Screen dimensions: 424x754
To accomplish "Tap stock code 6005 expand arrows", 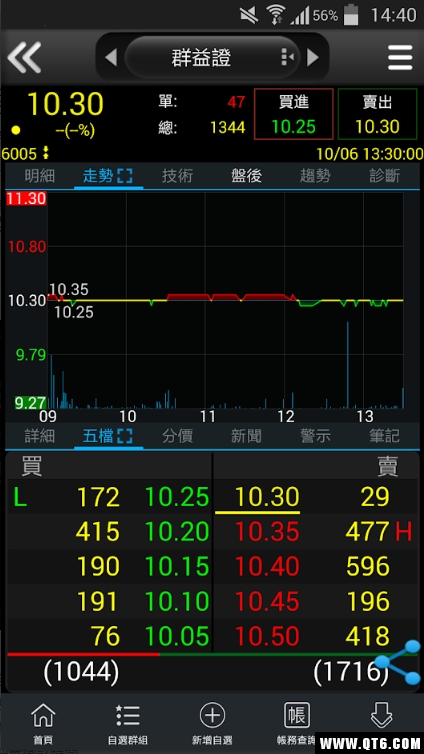I will [46, 153].
